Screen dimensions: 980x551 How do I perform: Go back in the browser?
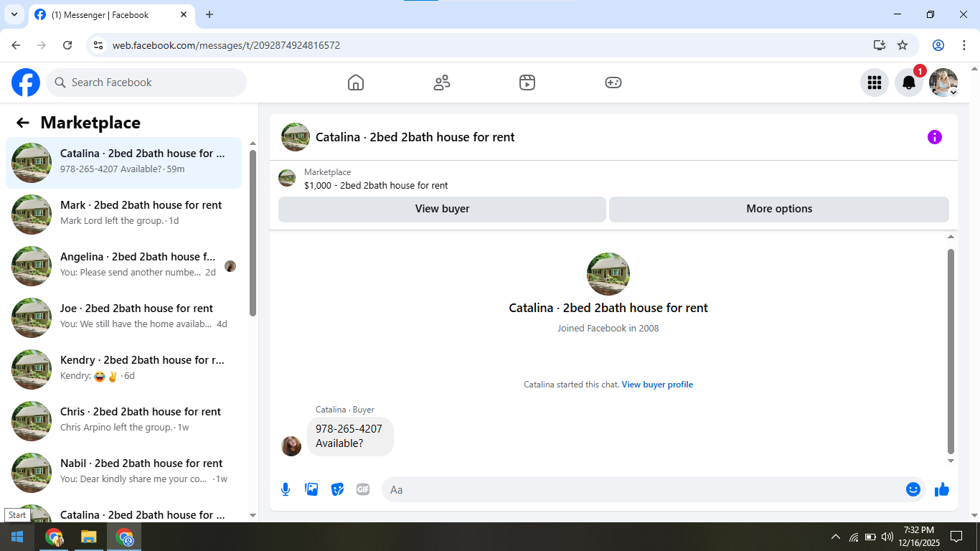click(x=16, y=45)
